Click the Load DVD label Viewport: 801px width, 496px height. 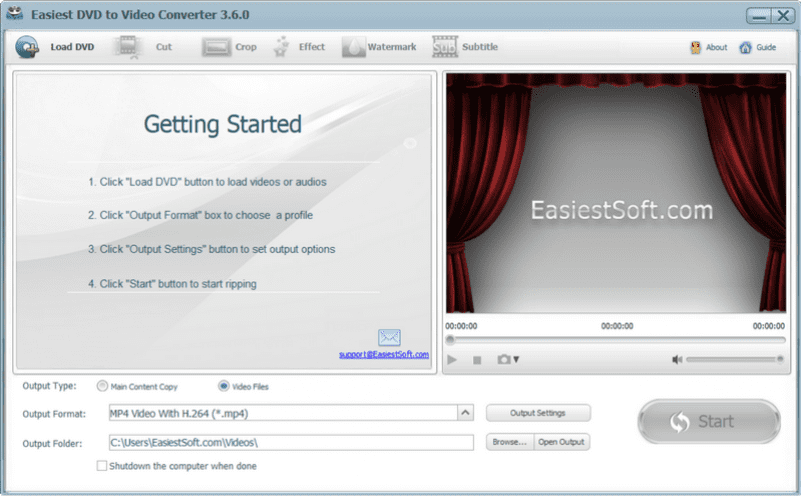pos(72,47)
